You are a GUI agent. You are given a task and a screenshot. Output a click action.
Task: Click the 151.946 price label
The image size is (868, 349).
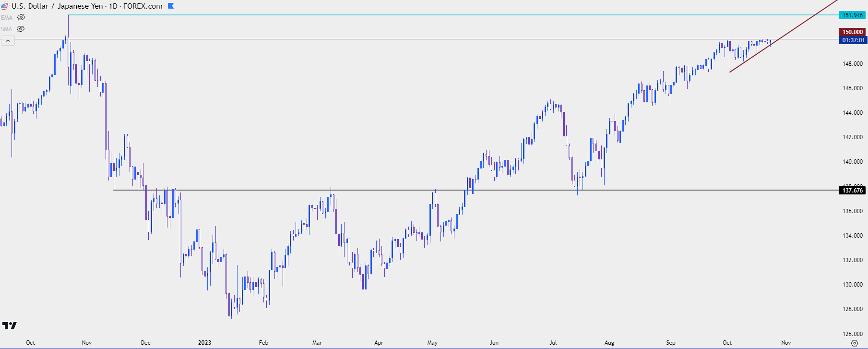pyautogui.click(x=853, y=15)
